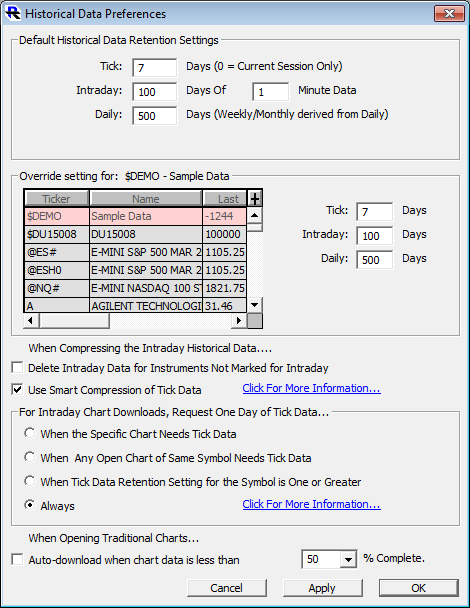This screenshot has width=470, height=608.
Task: Click the OK button
Action: 419,588
